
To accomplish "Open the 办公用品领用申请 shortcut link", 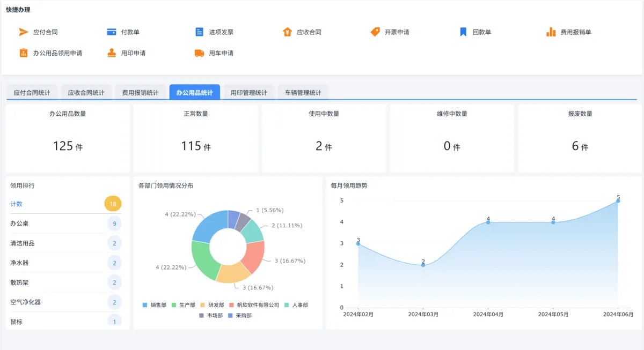I will pyautogui.click(x=57, y=53).
